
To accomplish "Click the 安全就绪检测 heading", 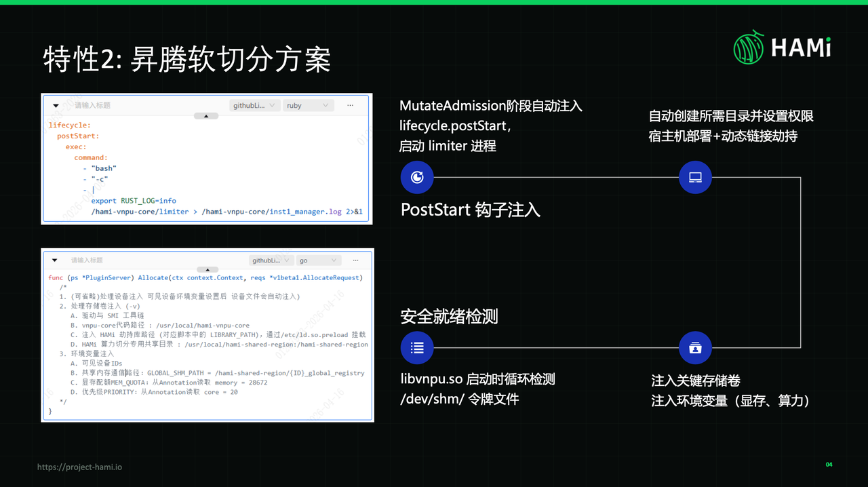I will coord(450,316).
